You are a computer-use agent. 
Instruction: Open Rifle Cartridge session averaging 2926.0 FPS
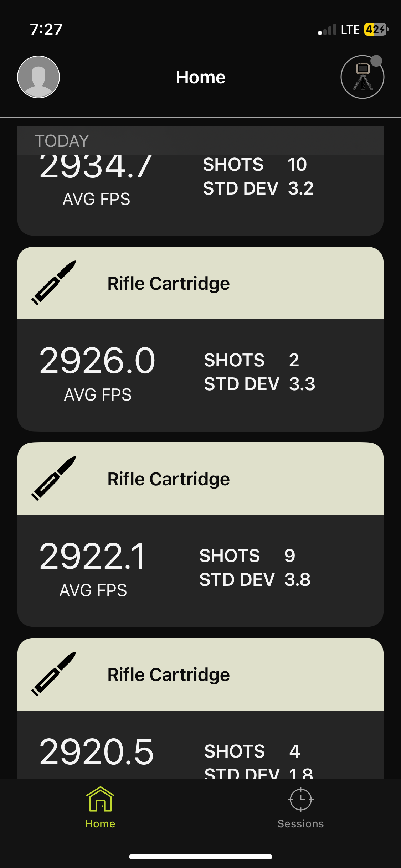tap(169, 284)
